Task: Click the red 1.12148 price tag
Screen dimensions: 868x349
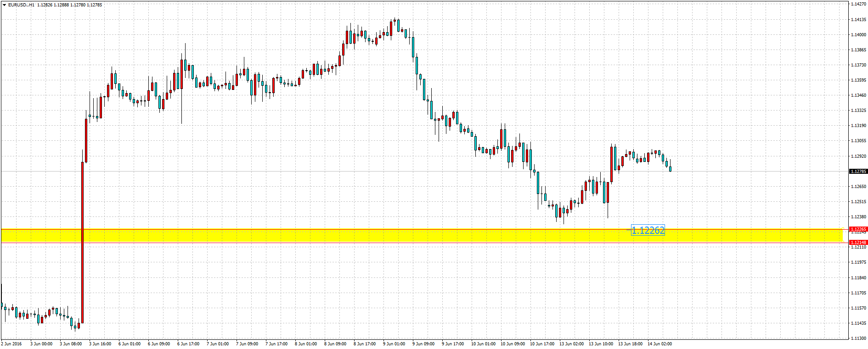Action: point(858,243)
